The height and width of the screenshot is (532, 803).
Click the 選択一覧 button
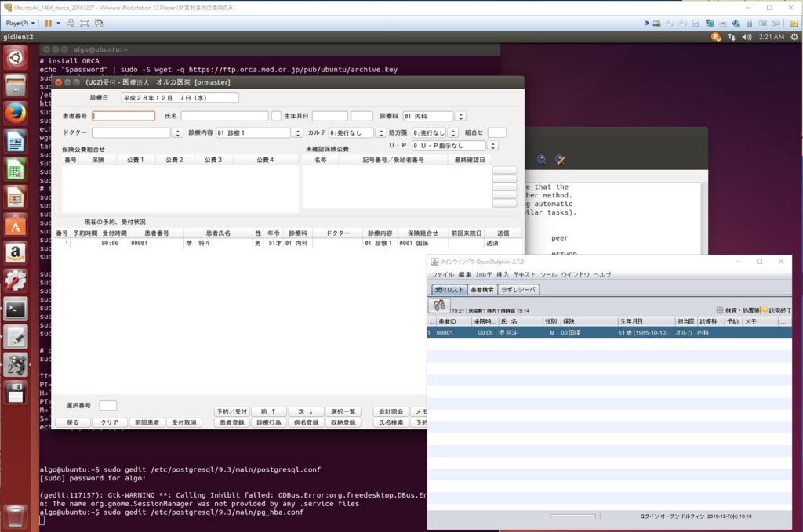pyautogui.click(x=343, y=412)
